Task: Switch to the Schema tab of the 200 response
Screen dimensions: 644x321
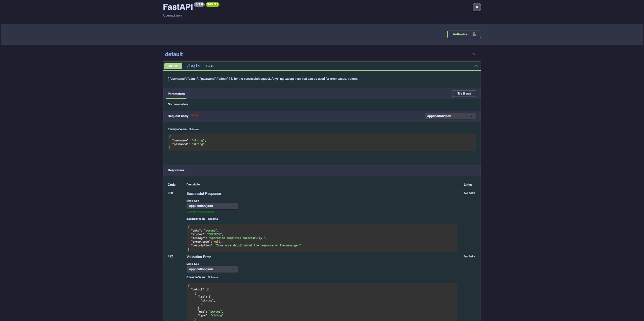Action: [x=213, y=219]
